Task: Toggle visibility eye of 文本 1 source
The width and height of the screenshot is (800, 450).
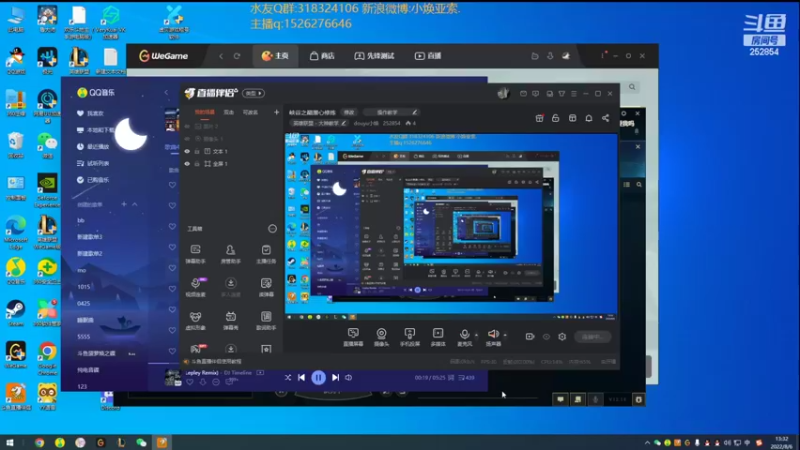Action: 187,152
